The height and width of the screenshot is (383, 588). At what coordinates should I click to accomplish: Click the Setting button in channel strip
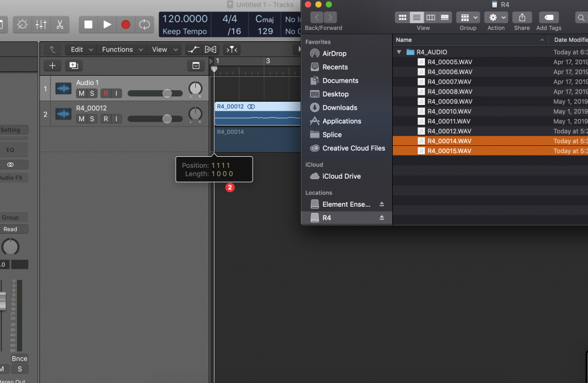coord(10,130)
